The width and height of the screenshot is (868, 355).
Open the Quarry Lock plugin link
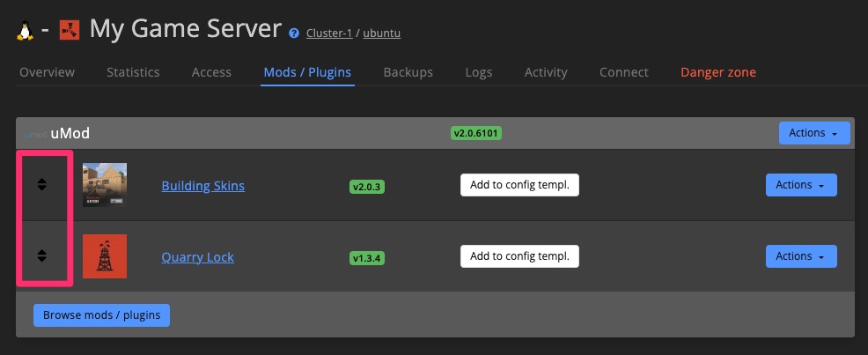pos(197,257)
